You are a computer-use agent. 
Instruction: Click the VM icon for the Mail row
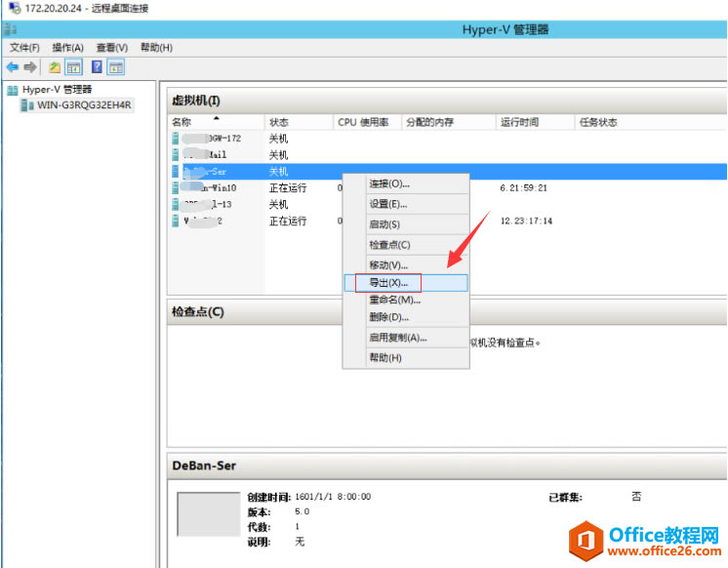click(175, 154)
